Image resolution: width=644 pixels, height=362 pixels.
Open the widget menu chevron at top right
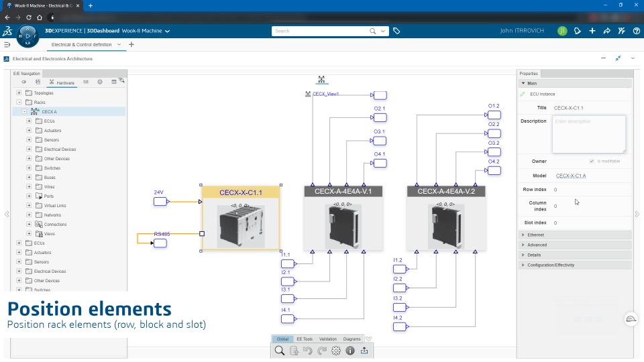coord(633,58)
